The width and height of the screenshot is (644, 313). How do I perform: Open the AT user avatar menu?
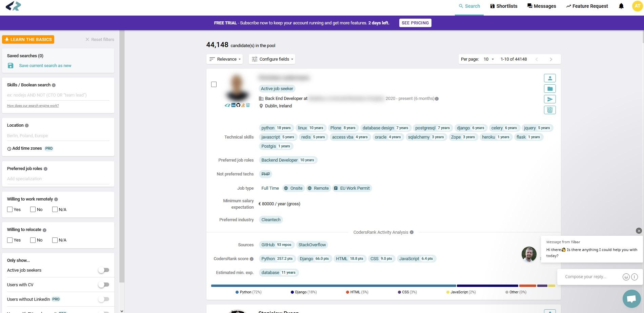tap(638, 6)
